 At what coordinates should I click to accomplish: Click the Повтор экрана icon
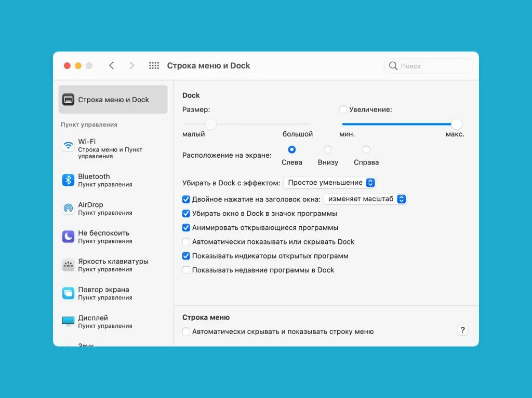[68, 293]
